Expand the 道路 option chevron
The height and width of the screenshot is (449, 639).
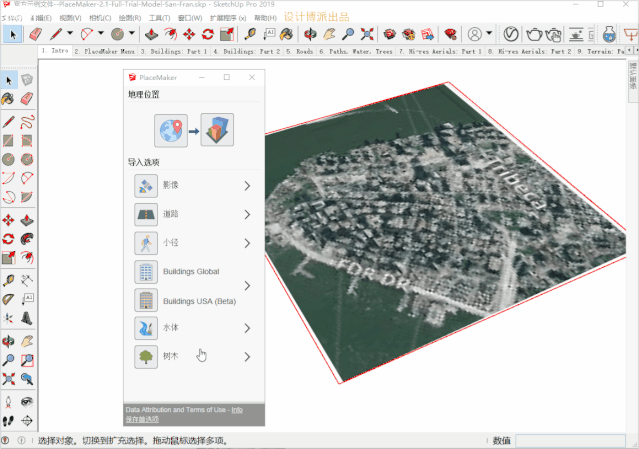click(247, 214)
